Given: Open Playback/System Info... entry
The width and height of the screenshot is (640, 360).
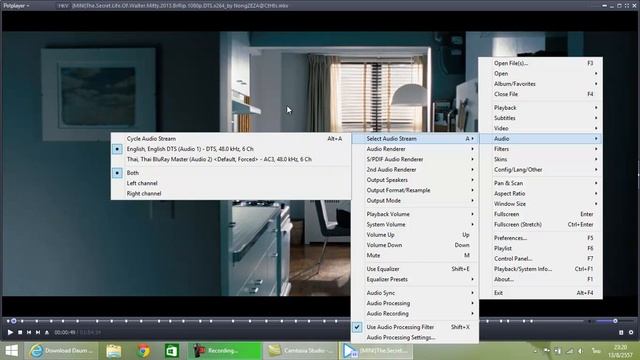Looking at the screenshot, I should 540,269.
